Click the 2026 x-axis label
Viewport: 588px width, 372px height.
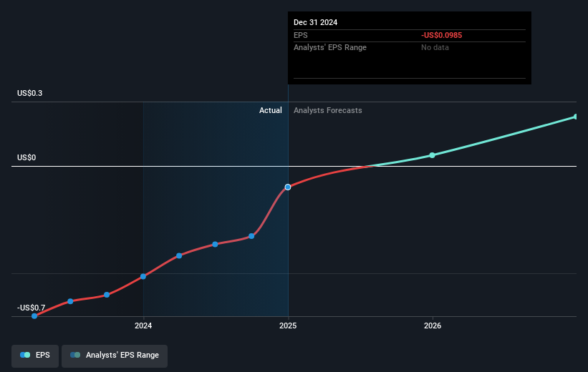[433, 326]
